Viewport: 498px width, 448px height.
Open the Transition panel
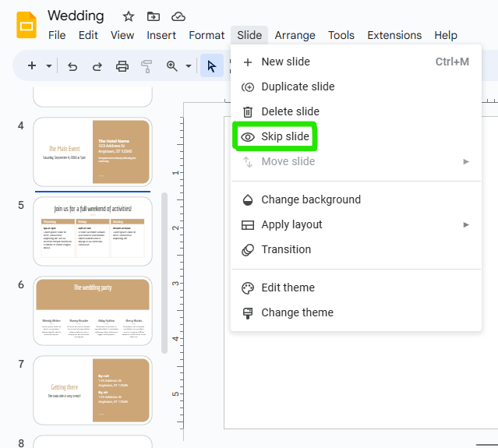coord(356,249)
